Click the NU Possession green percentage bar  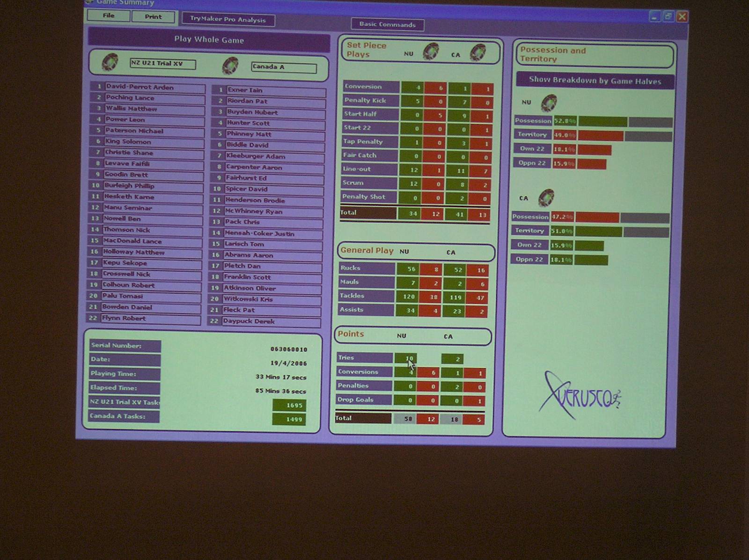(x=602, y=122)
